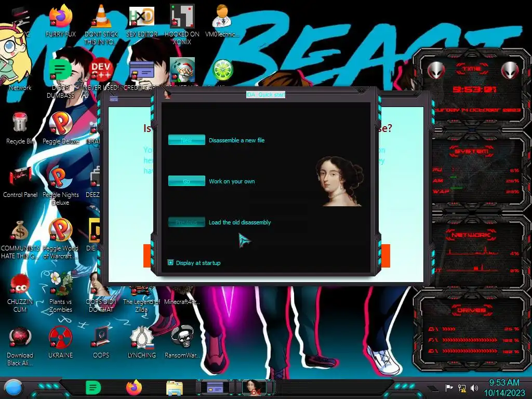Open the lime slice desktop icon
Viewport: 532px width, 399px height.
[222, 70]
